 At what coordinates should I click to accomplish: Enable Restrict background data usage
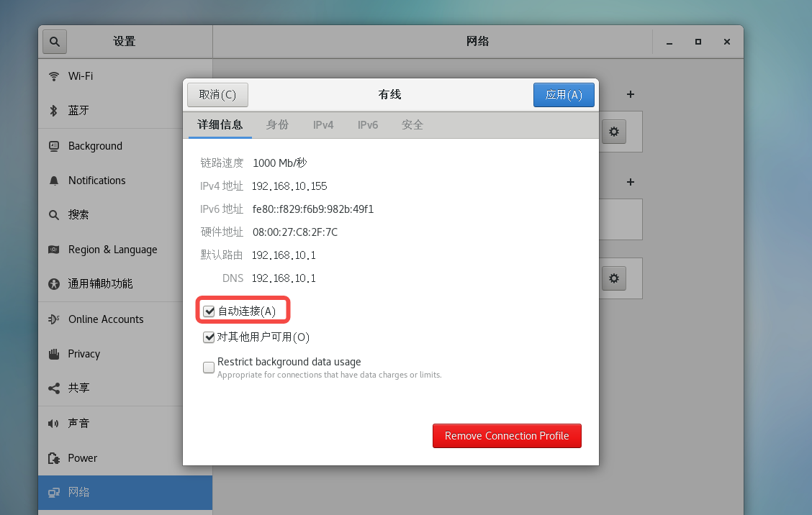(209, 367)
